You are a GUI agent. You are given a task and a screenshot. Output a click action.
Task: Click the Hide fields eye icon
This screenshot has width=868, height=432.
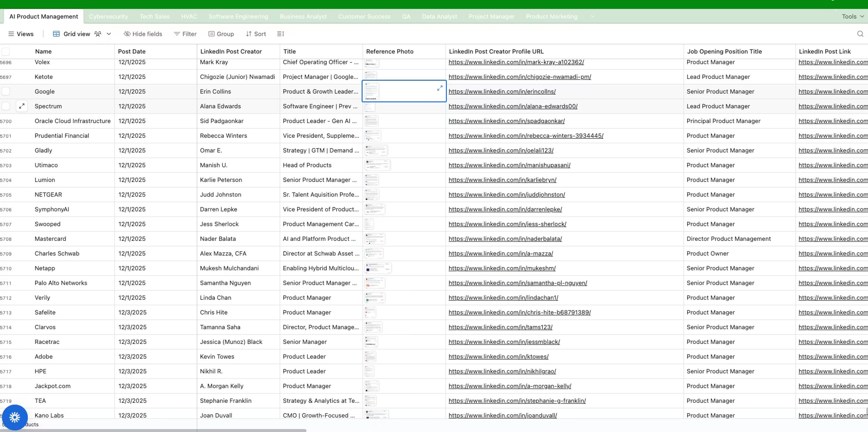pos(127,34)
